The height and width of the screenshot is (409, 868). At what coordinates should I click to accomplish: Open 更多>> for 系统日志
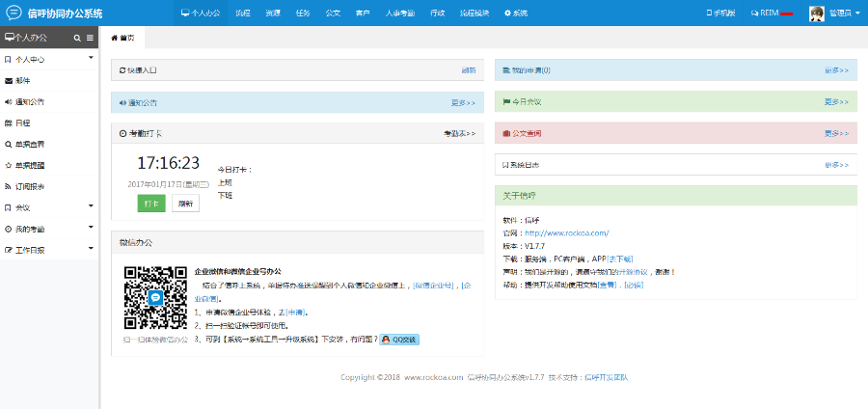836,165
